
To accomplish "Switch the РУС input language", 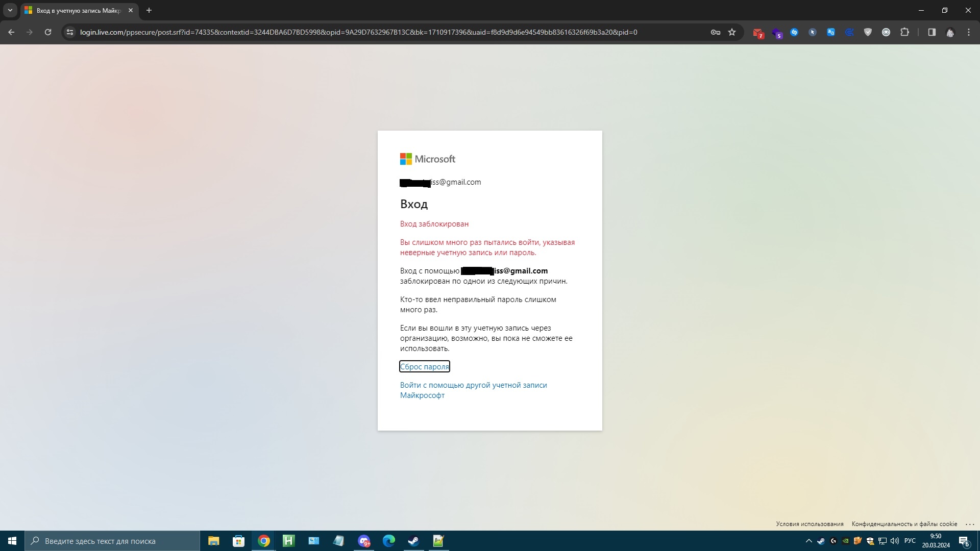I will 910,541.
